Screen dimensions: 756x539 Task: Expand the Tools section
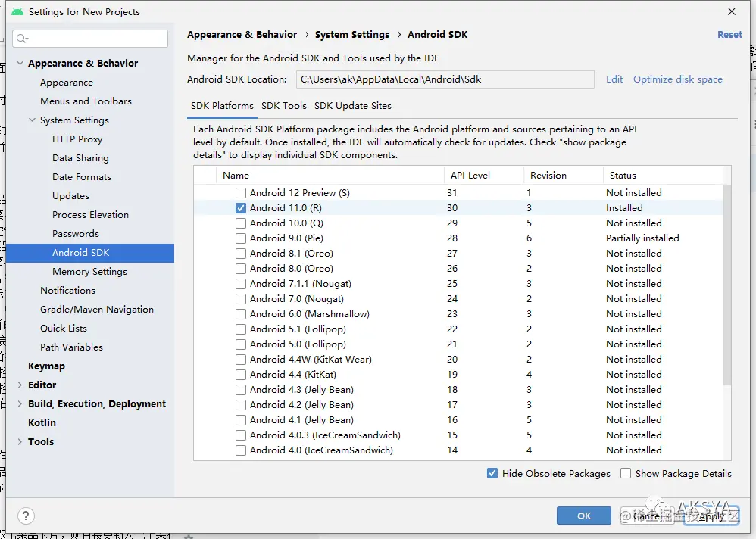[20, 441]
